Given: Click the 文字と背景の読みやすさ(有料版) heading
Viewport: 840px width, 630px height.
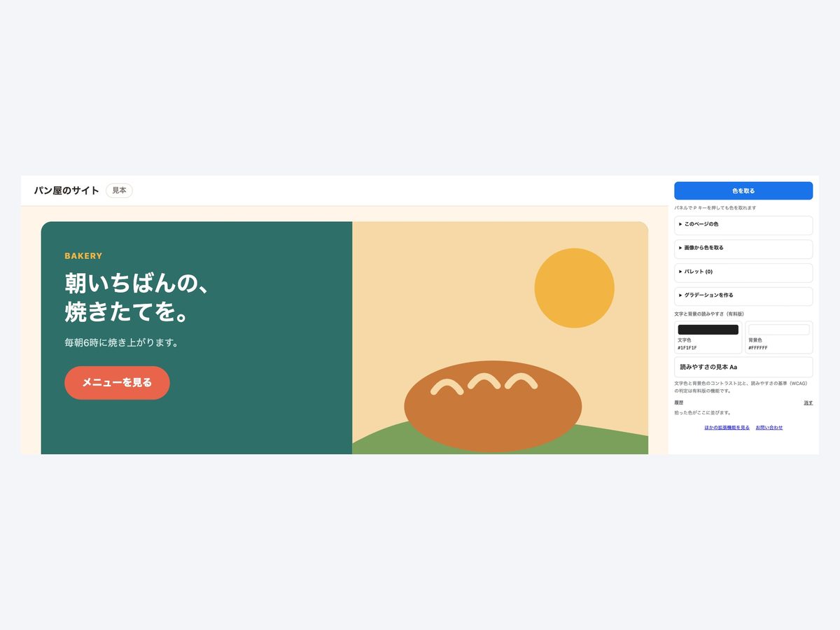Looking at the screenshot, I should coord(709,314).
